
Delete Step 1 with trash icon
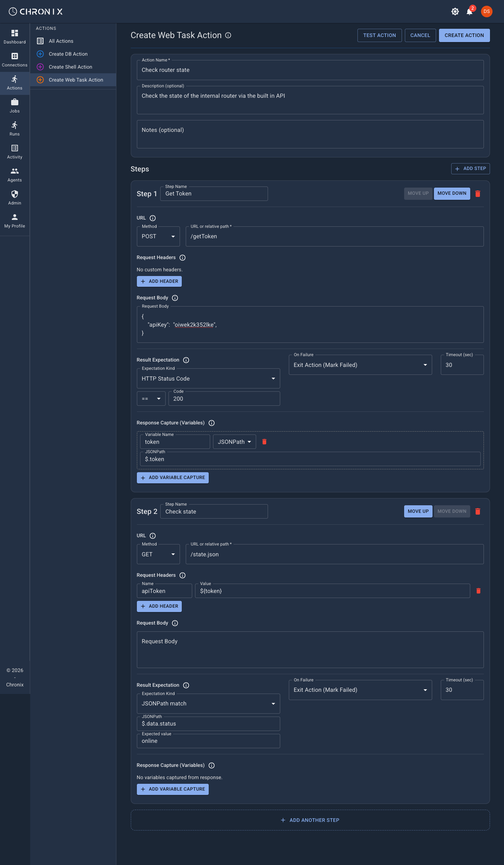(x=478, y=194)
